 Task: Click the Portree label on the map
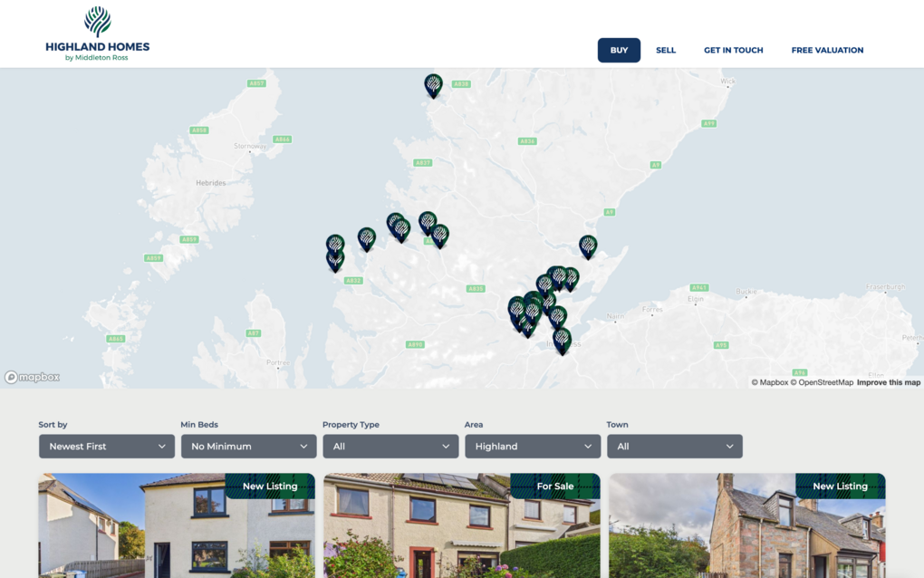[x=277, y=362]
